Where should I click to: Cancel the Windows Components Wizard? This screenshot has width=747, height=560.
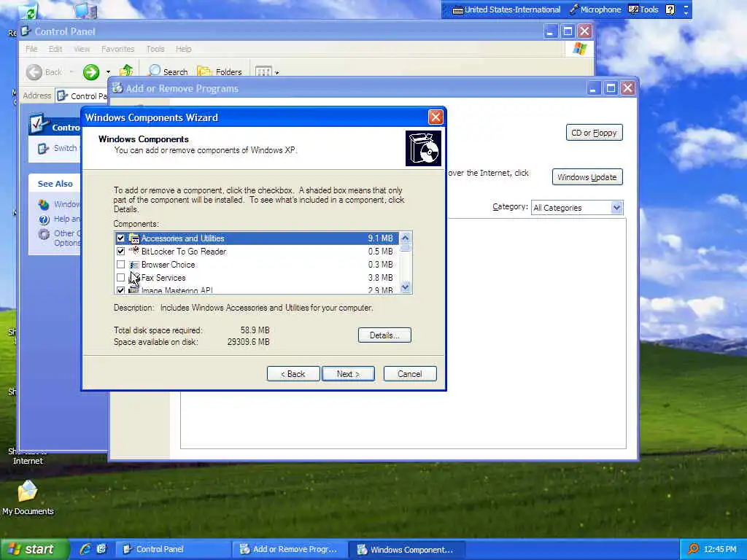(410, 374)
